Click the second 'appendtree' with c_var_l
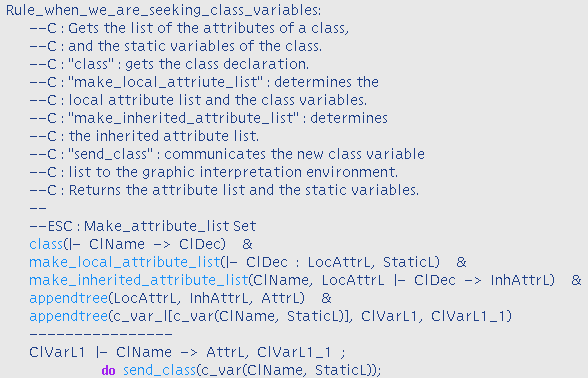588x378 pixels. (69, 316)
